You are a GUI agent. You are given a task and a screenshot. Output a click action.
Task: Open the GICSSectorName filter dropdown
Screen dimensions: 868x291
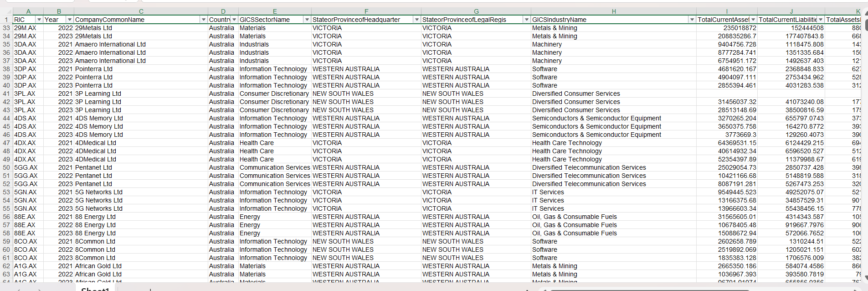[307, 20]
